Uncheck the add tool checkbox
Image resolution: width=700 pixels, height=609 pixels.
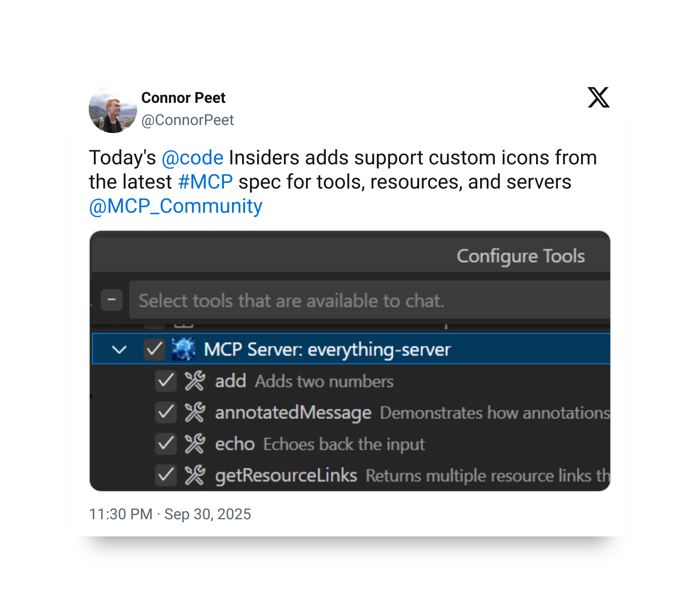[165, 381]
